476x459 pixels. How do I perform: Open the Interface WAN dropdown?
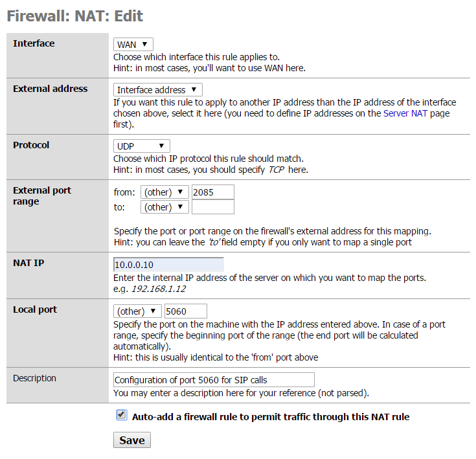[133, 45]
